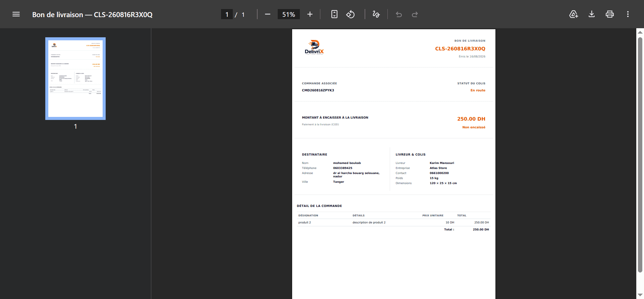
Task: Click 'produit 2' in the order table
Action: (x=305, y=222)
